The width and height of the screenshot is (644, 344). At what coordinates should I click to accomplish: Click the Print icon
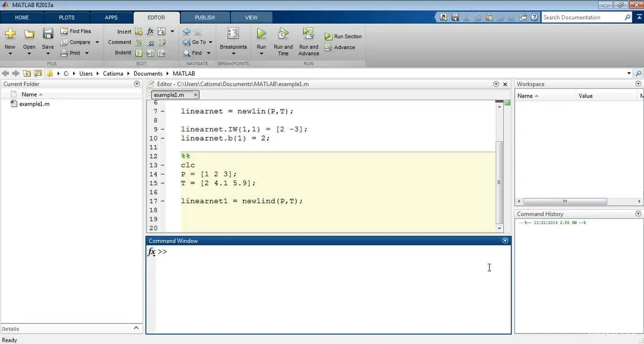64,53
